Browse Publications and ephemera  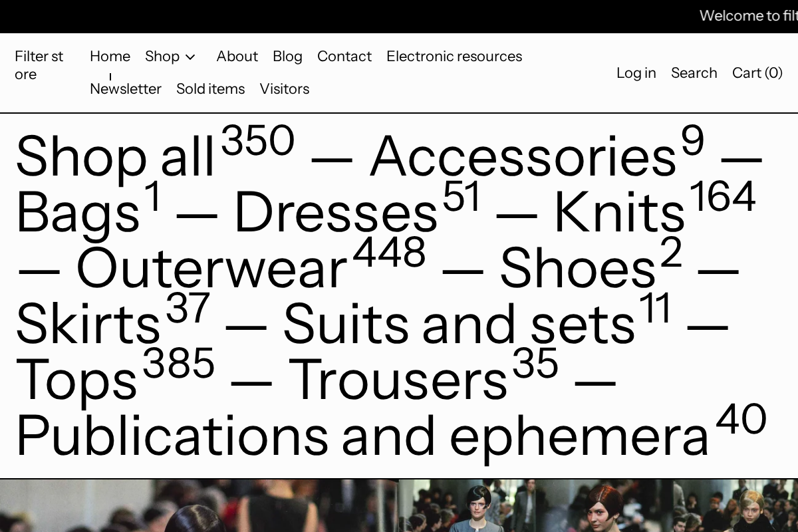pyautogui.click(x=362, y=436)
